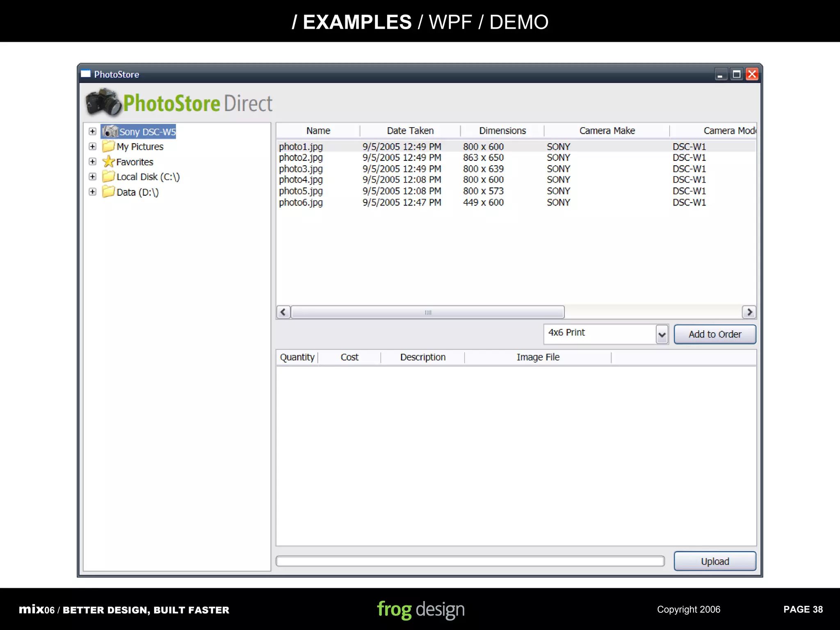
Task: Click the horizontal scrollbar thumb
Action: click(x=428, y=312)
